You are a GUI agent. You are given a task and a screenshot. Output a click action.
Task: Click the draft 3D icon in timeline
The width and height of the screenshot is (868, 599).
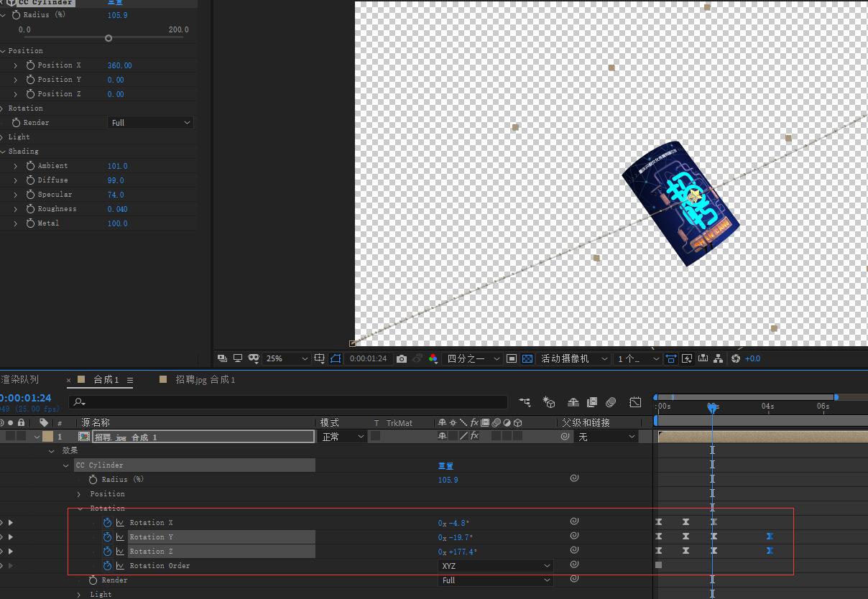(x=549, y=402)
